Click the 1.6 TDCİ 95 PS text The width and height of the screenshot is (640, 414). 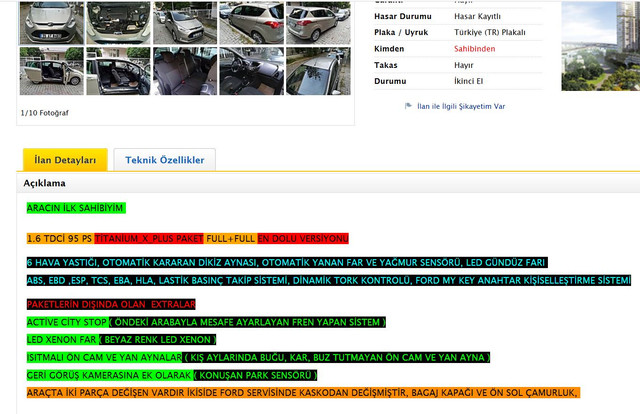tap(60, 238)
